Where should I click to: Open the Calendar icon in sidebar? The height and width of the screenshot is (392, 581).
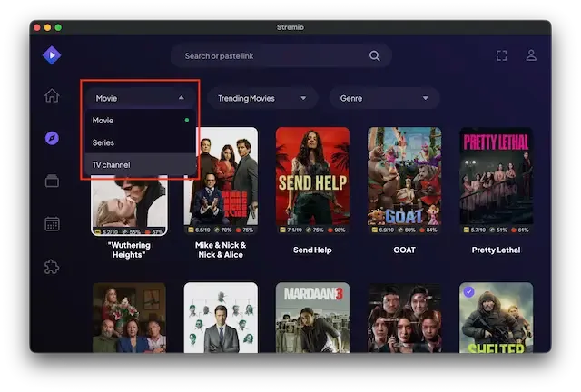pyautogui.click(x=52, y=224)
